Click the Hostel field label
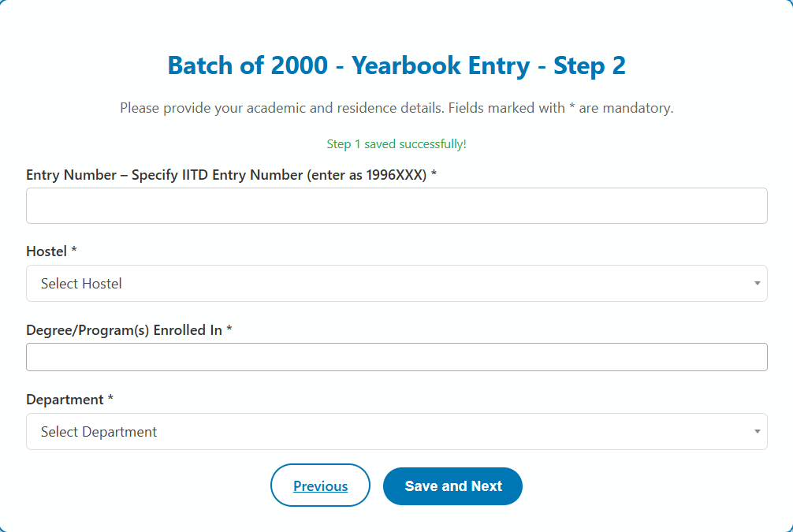The height and width of the screenshot is (532, 793). click(47, 251)
